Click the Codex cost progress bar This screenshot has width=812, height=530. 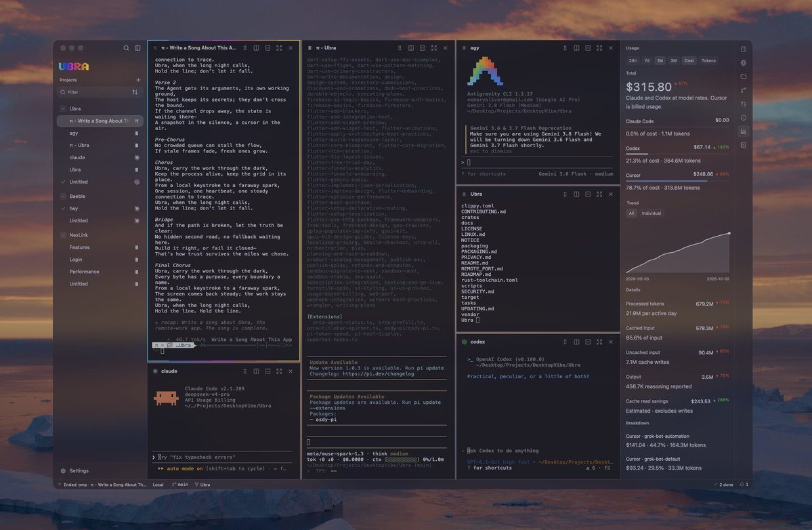677,154
